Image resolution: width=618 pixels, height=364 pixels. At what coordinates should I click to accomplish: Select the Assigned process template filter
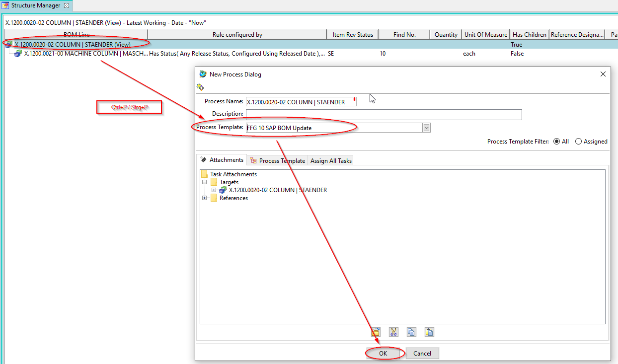[x=578, y=142]
